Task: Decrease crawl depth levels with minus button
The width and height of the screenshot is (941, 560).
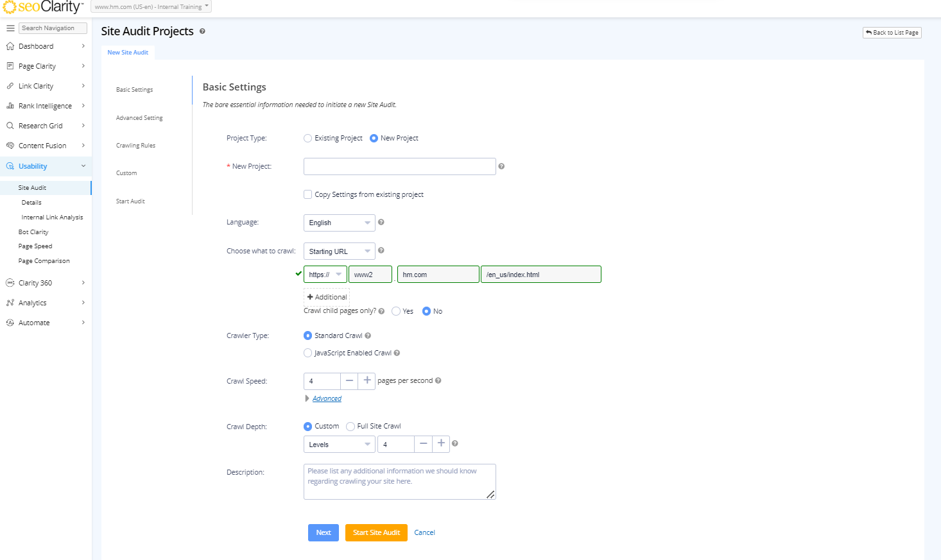Action: click(423, 443)
